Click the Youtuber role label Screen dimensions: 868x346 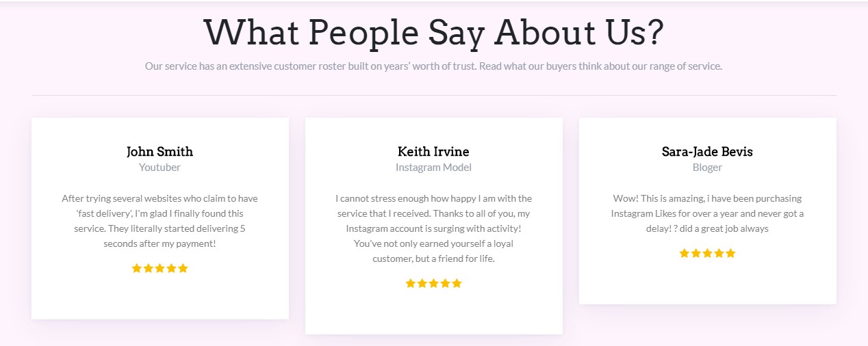tap(159, 168)
